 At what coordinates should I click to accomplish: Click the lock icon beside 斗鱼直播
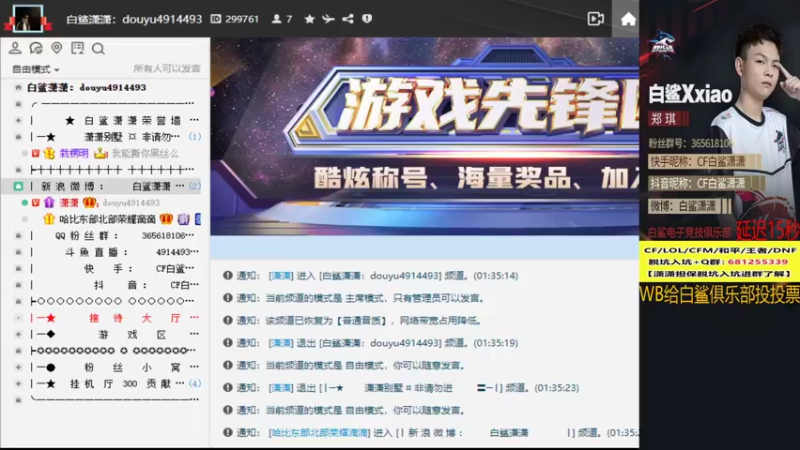(18, 252)
